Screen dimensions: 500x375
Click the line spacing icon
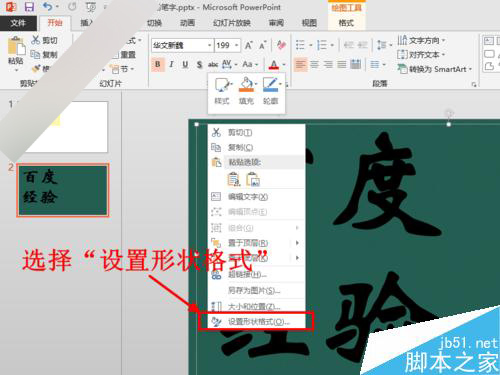pyautogui.click(x=381, y=45)
